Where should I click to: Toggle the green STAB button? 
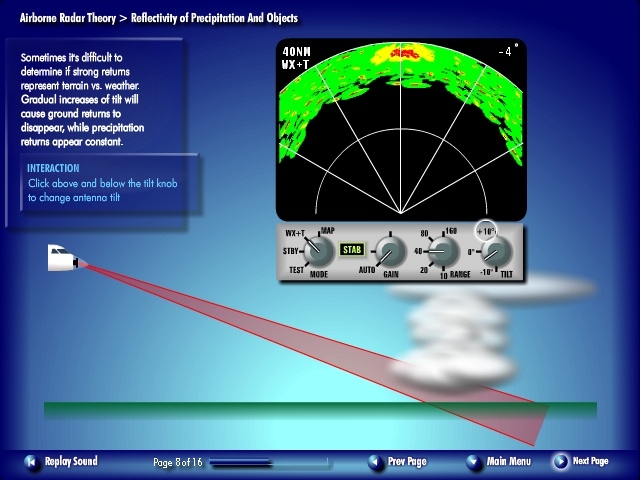tap(352, 250)
